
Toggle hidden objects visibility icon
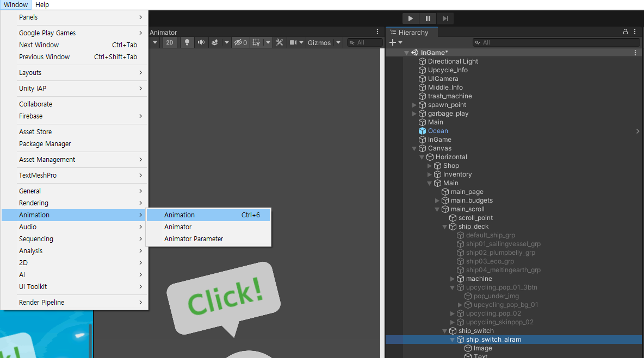tap(240, 43)
